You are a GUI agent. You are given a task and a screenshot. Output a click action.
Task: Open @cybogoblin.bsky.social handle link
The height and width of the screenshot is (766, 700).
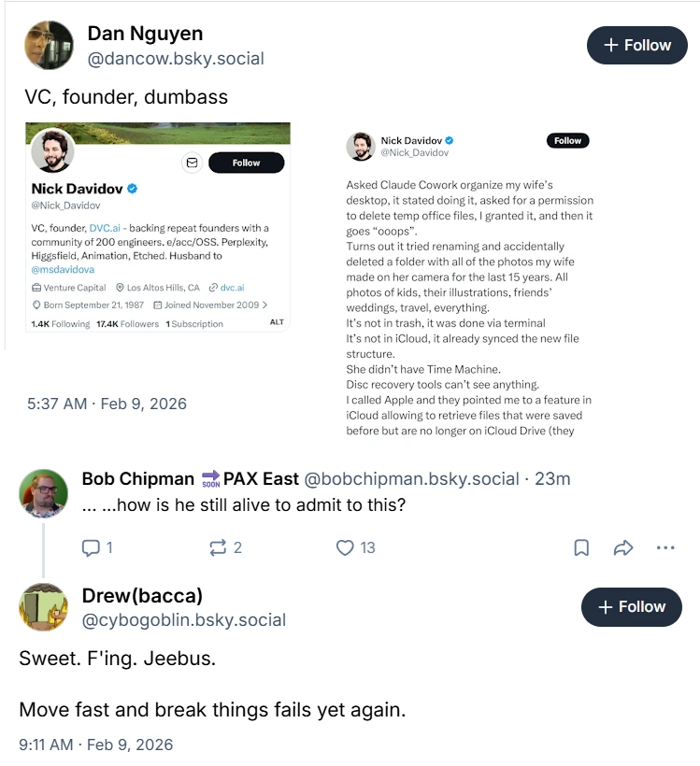[184, 620]
